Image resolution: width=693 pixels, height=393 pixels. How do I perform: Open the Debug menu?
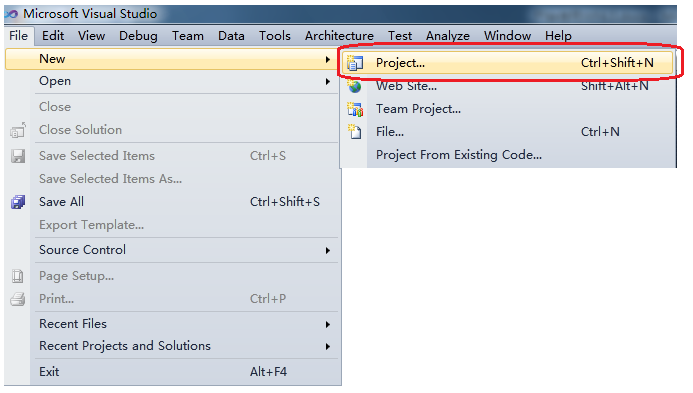tap(138, 36)
